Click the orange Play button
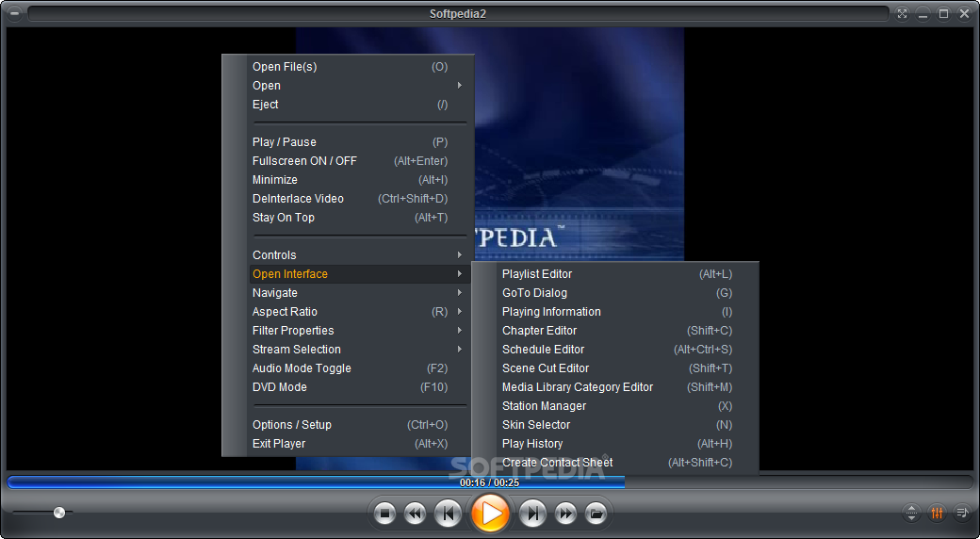Screen dimensions: 980x539 pyautogui.click(x=490, y=514)
